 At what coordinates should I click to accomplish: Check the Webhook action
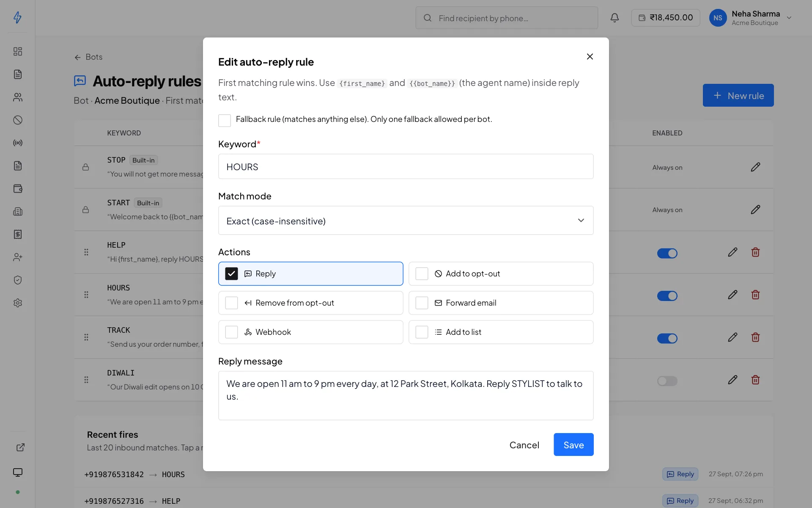[231, 332]
